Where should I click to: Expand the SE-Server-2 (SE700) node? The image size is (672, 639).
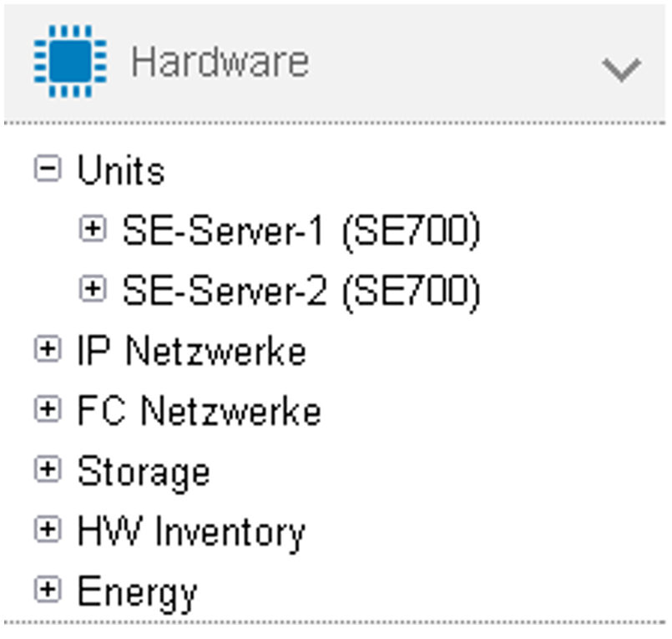tap(92, 289)
